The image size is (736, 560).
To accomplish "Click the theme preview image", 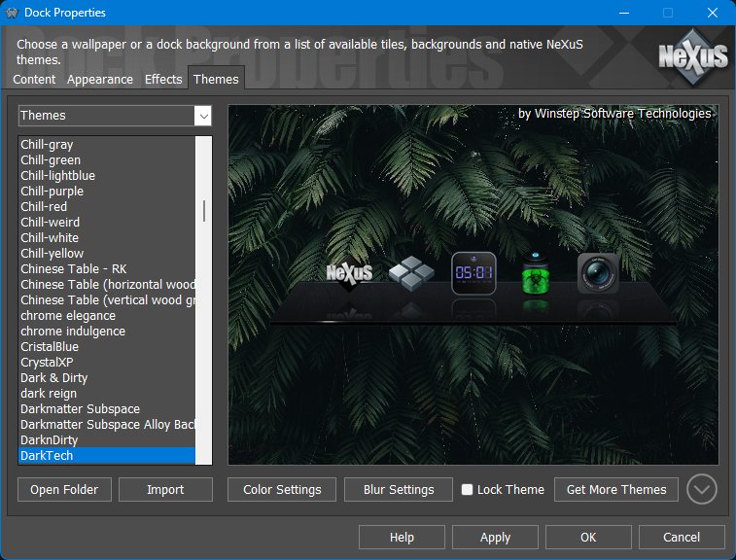I will [473, 285].
